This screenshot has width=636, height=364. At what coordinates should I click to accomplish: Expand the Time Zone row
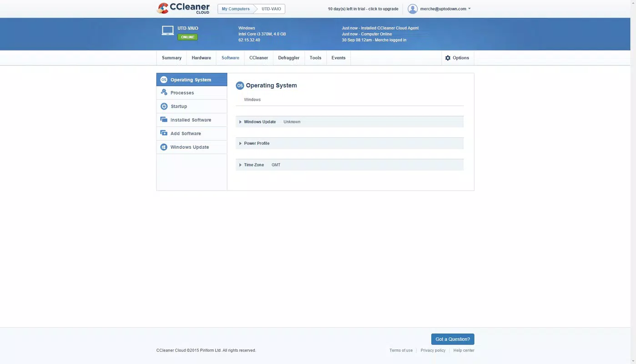(x=349, y=165)
